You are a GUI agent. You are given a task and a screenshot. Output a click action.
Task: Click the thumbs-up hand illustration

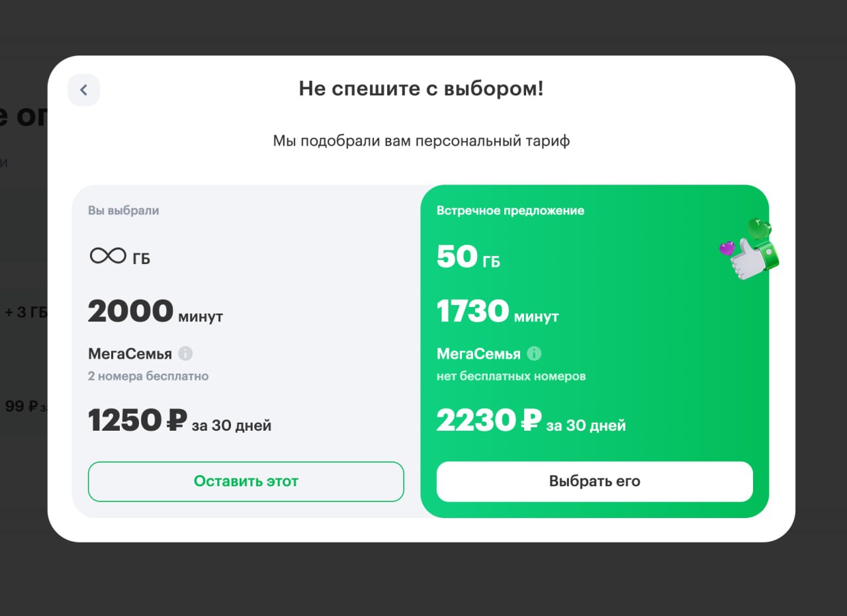750,250
